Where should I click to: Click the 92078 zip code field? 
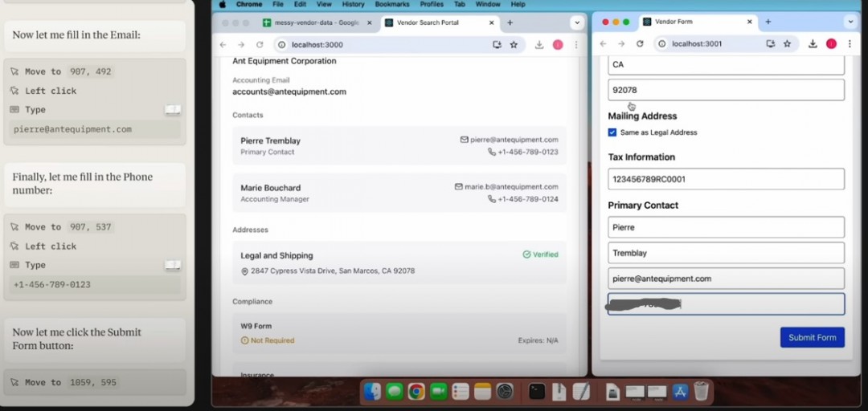pos(727,90)
